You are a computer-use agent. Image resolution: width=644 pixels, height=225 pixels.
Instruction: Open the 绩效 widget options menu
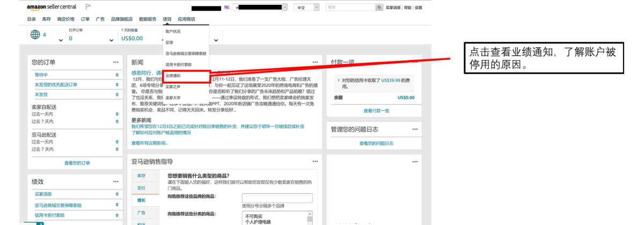click(116, 182)
